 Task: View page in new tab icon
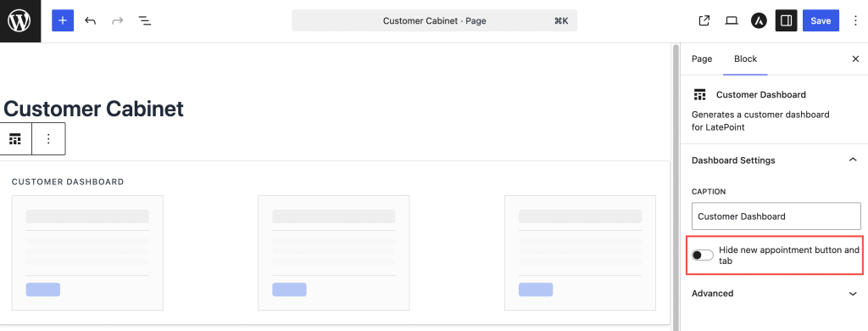[x=704, y=20]
